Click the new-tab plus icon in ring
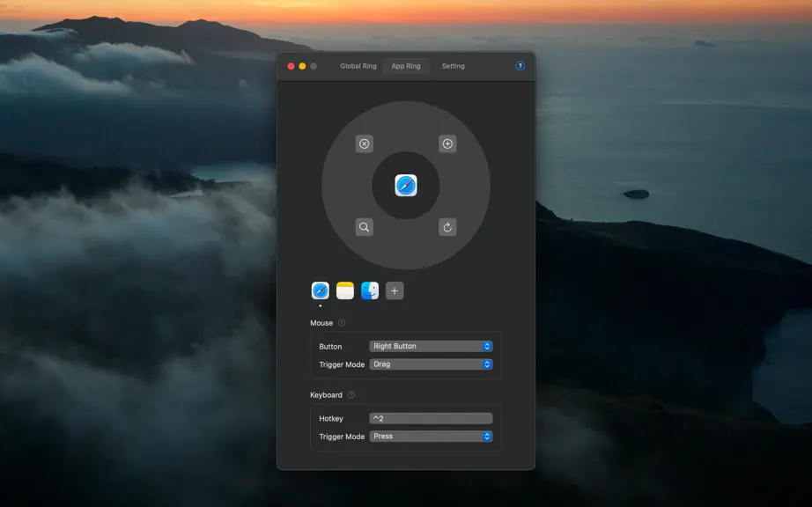 447,143
